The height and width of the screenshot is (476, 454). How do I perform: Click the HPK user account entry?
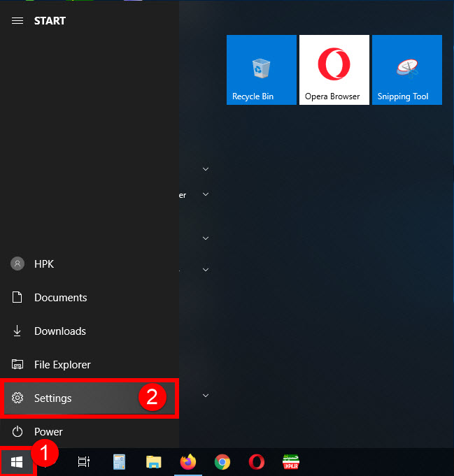(x=43, y=264)
